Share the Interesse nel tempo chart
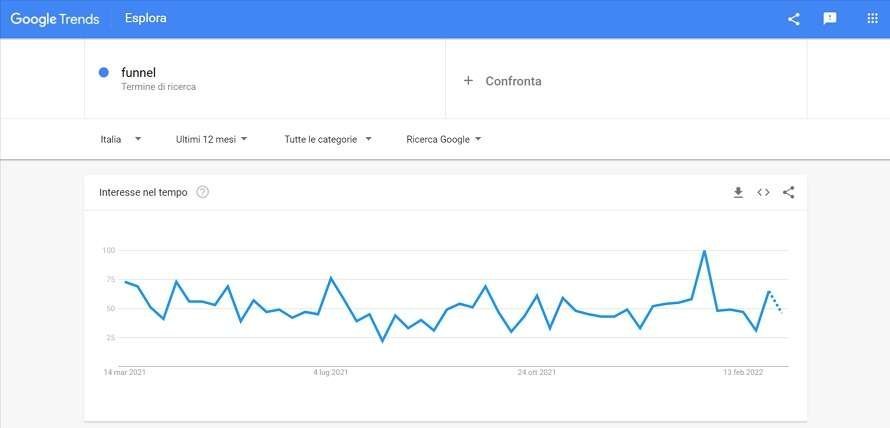This screenshot has width=890, height=428. tap(789, 192)
